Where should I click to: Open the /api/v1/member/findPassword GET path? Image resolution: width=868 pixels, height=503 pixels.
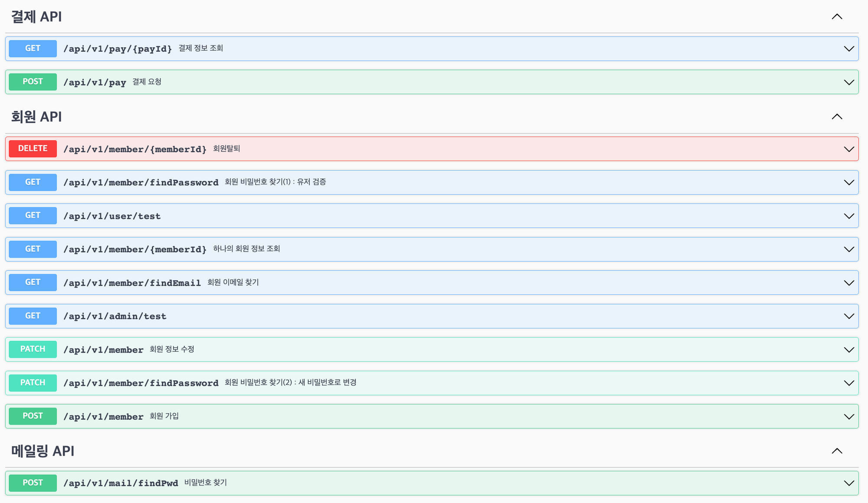coord(141,183)
